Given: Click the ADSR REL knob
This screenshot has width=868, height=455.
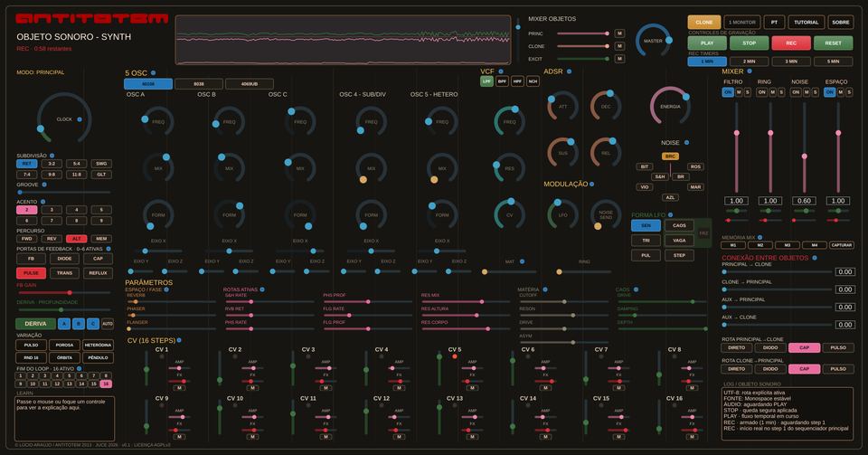Looking at the screenshot, I should coord(606,153).
